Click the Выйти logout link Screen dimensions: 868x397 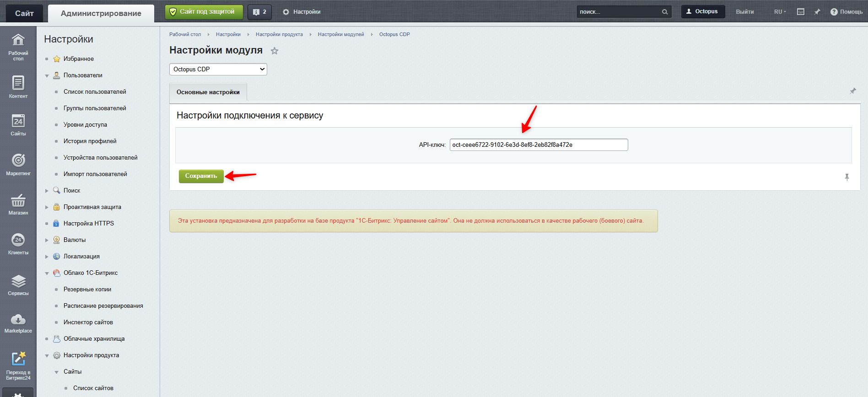745,12
